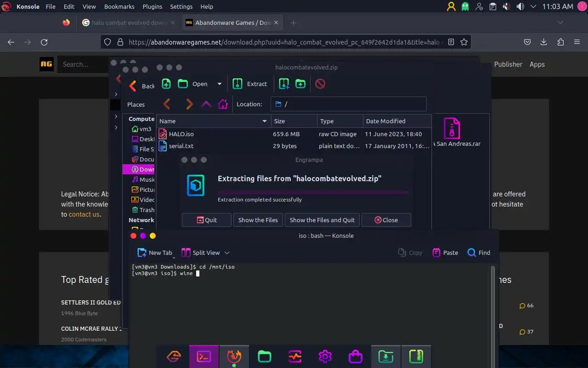Open the Edit menu
This screenshot has height=368, width=588.
pos(69,6)
